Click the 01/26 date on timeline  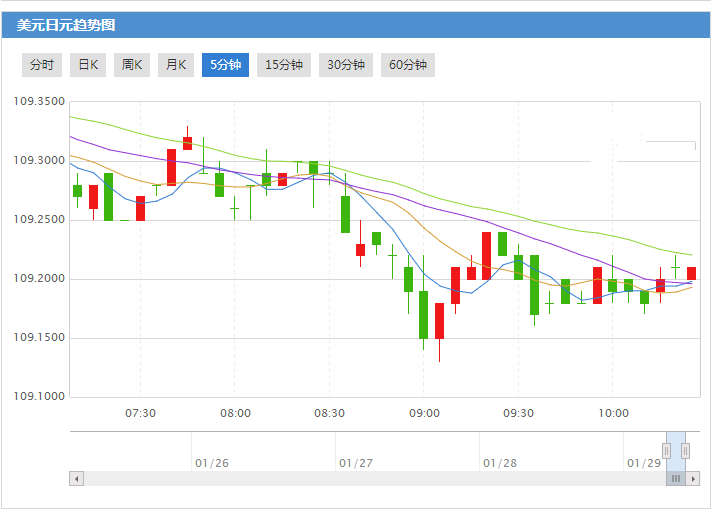coord(212,463)
